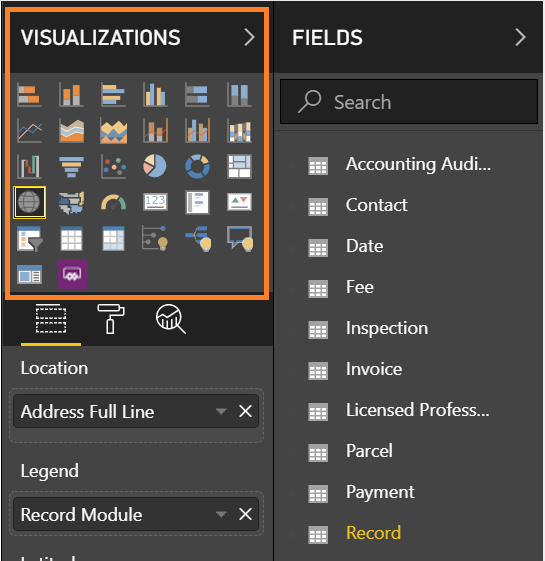Select the Line chart visualization
This screenshot has height=561, width=545.
[x=30, y=131]
